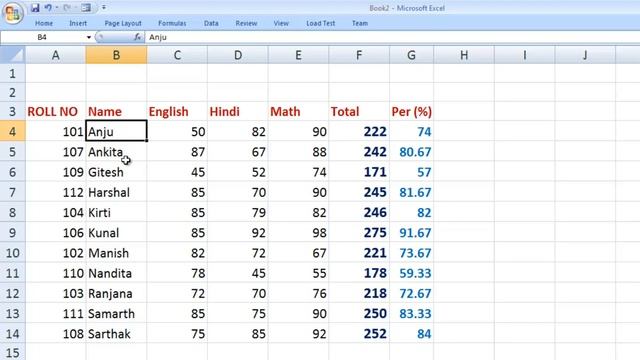Click the Name header cell
Screen dimensions: 640x360
(116, 111)
